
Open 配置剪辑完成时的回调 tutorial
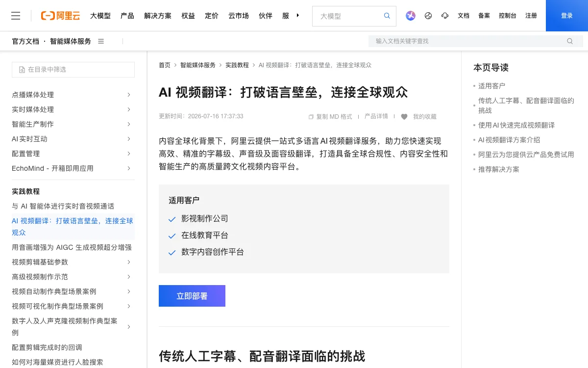pyautogui.click(x=47, y=347)
